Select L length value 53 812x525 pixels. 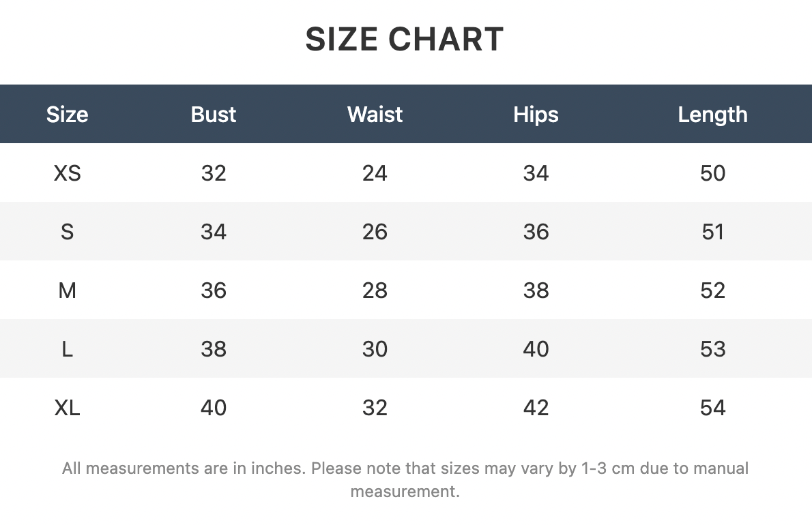point(712,348)
